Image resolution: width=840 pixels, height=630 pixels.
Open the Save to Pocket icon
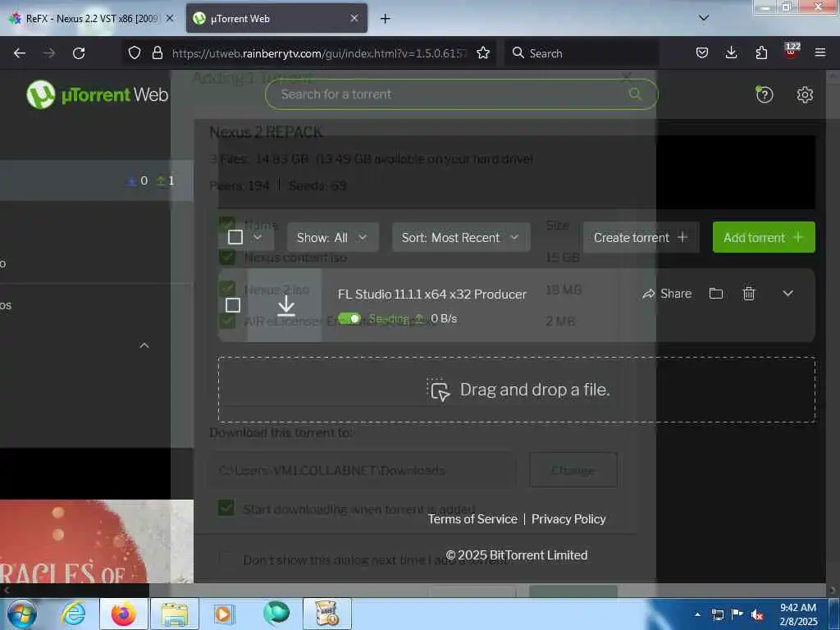(702, 53)
